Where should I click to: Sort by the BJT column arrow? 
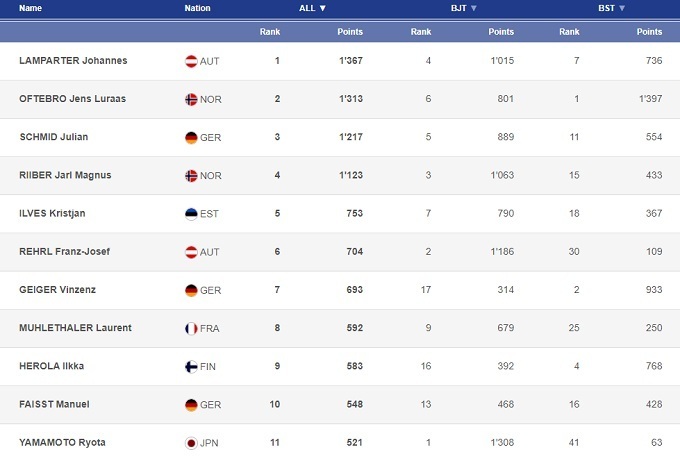click(x=474, y=8)
